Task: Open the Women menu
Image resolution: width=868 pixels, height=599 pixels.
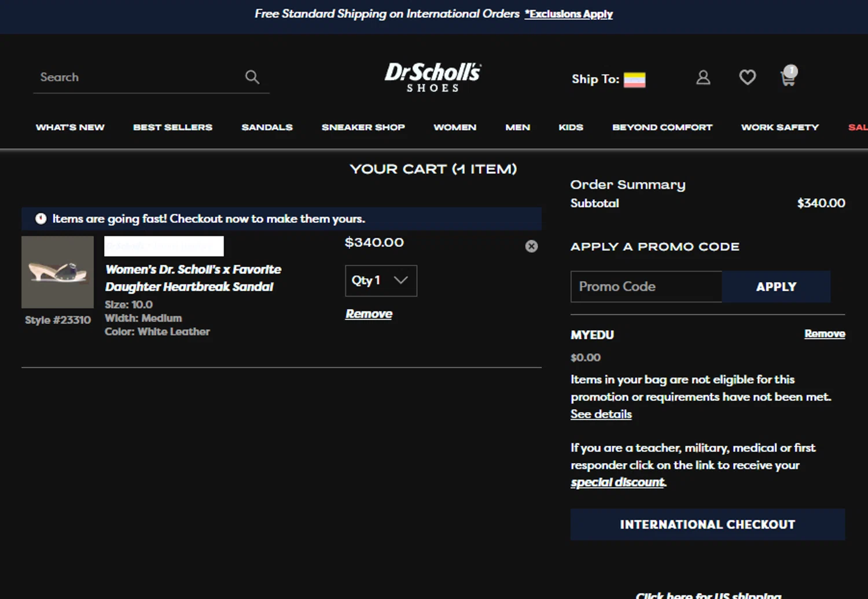Action: pos(455,127)
